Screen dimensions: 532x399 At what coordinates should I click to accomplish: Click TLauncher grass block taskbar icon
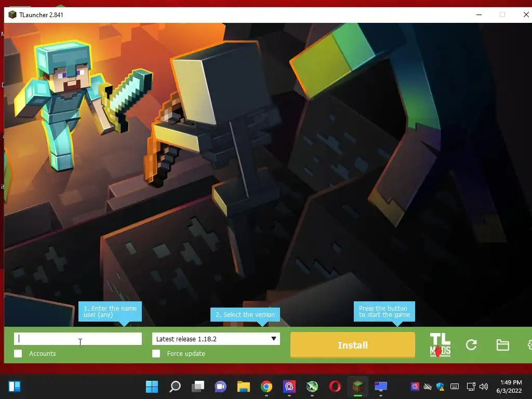357,387
